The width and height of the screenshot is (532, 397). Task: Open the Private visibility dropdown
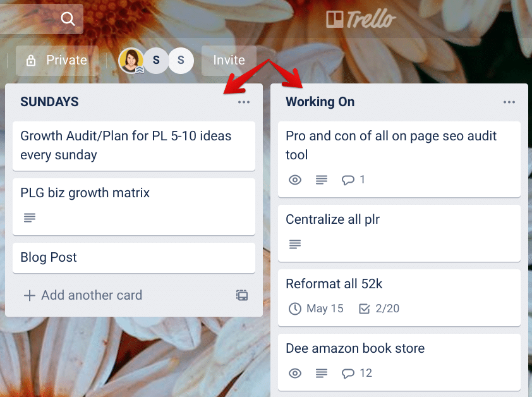[57, 61]
